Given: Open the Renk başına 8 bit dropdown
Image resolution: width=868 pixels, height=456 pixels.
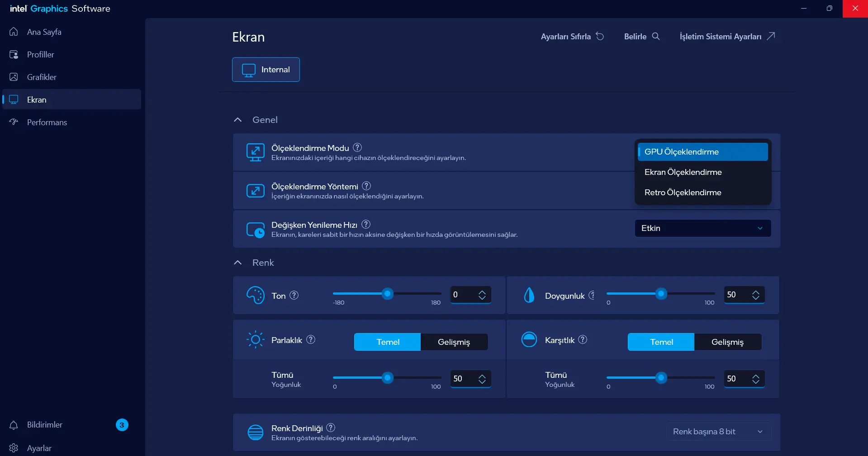Looking at the screenshot, I should coord(719,432).
